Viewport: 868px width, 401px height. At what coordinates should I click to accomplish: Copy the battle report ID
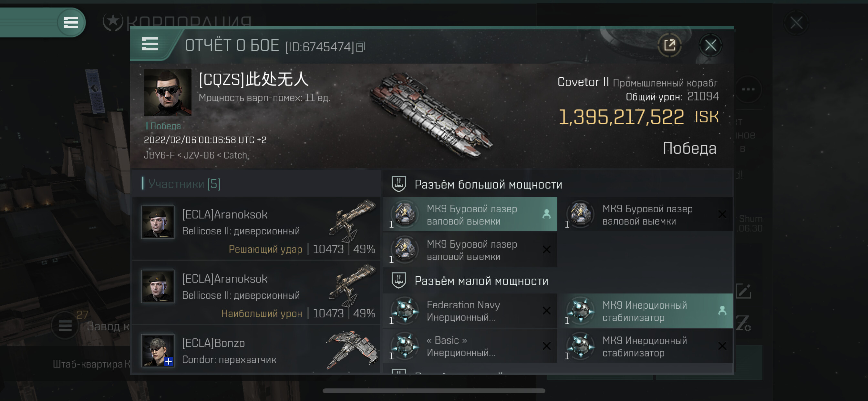click(361, 47)
